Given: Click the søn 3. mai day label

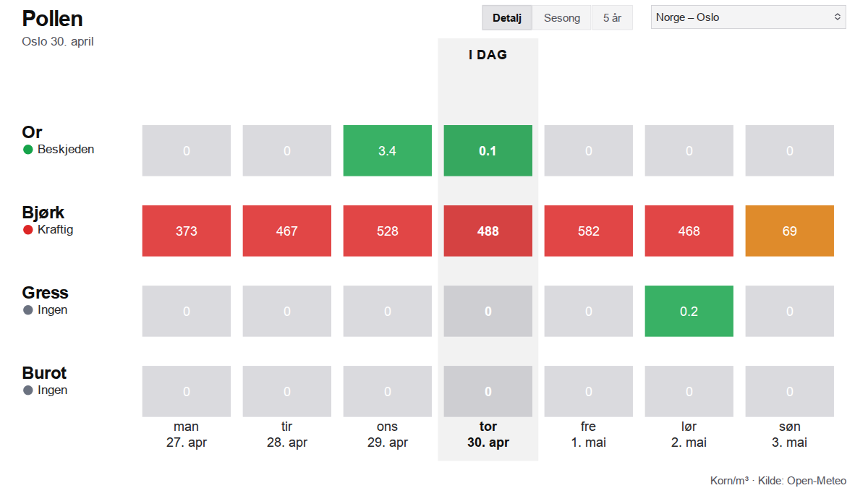Looking at the screenshot, I should 789,435.
